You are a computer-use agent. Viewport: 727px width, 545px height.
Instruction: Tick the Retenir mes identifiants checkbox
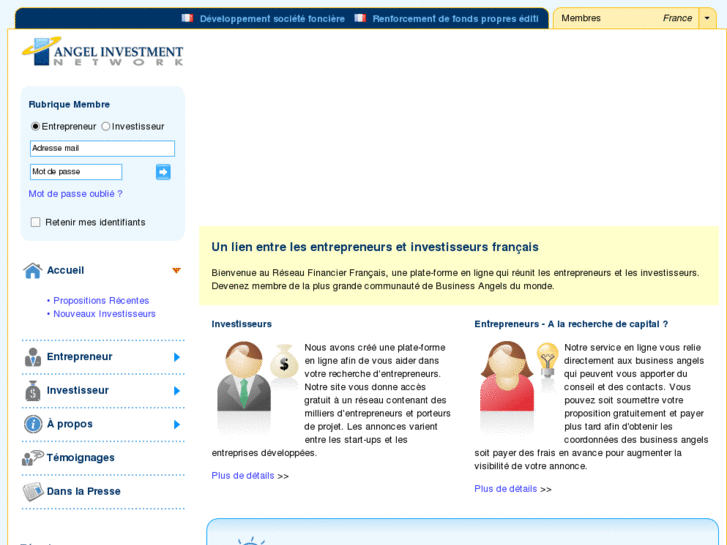pyautogui.click(x=35, y=222)
